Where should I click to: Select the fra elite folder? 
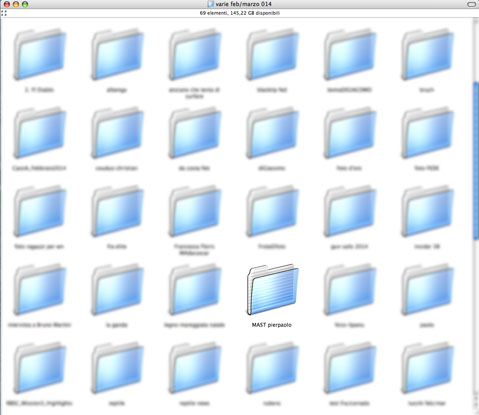pyautogui.click(x=117, y=211)
